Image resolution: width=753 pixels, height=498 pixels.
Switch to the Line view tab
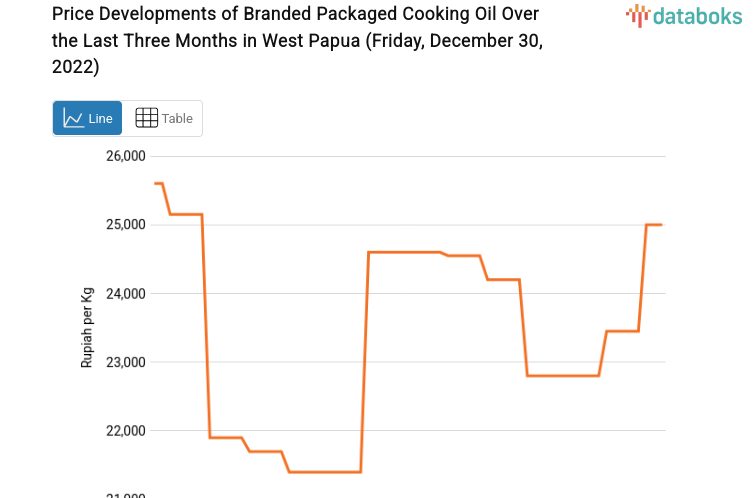(87, 118)
